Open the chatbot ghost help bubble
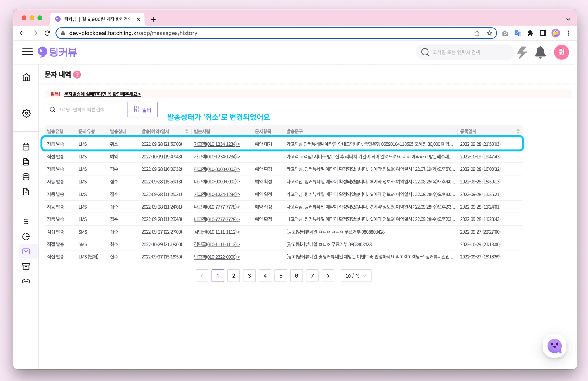This screenshot has width=588, height=381. [554, 346]
